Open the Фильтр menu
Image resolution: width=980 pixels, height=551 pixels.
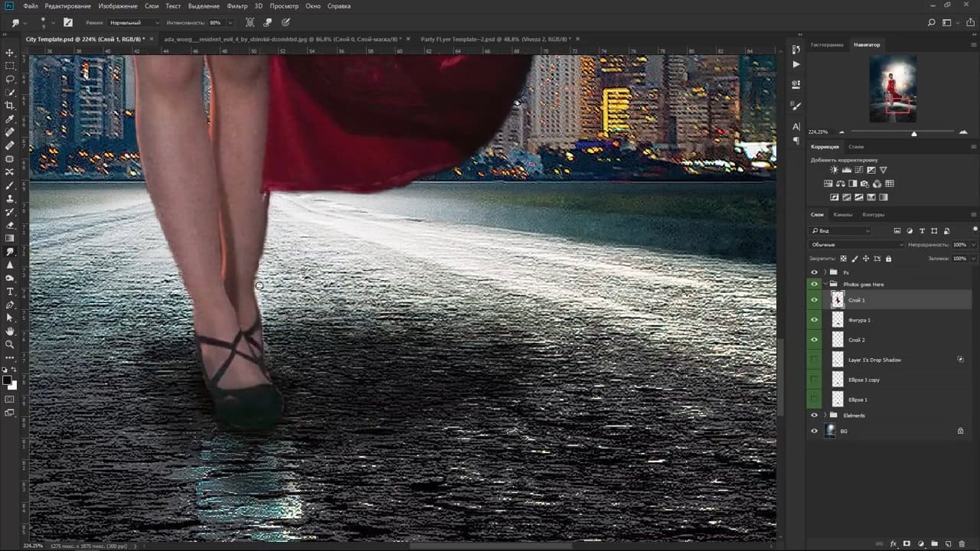[237, 6]
